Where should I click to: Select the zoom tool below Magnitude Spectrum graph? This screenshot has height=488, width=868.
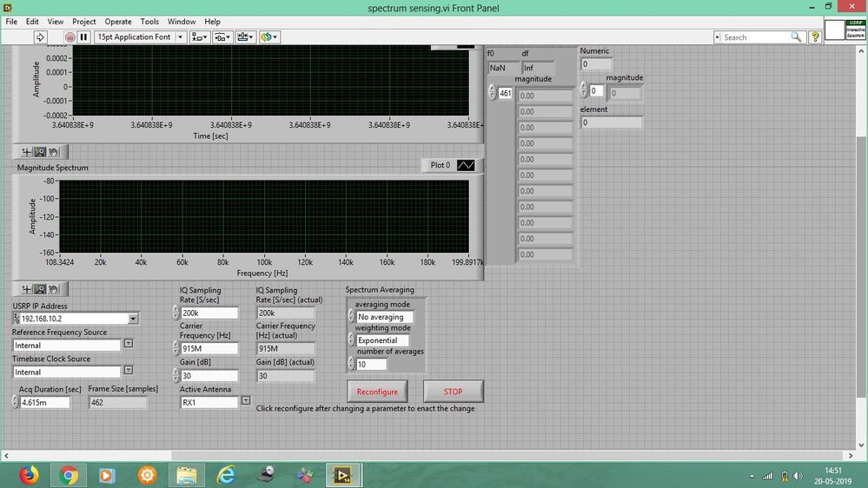coord(40,289)
